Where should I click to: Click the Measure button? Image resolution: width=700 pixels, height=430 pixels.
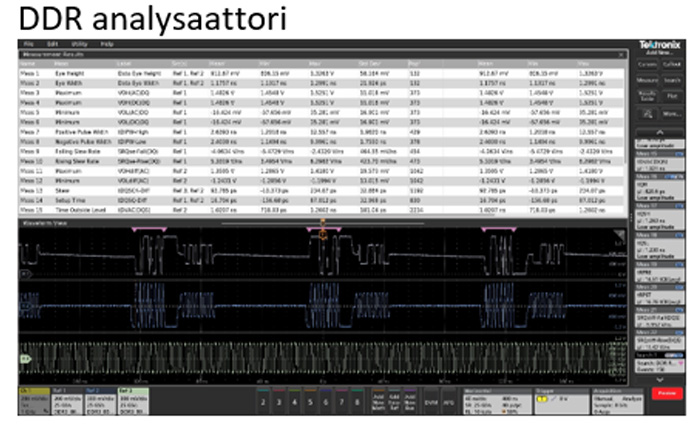[649, 80]
